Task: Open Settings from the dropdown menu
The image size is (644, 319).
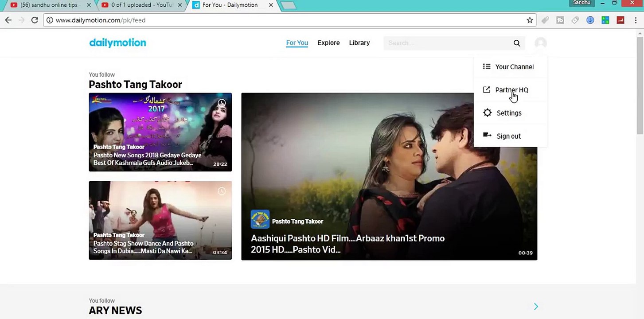Action: pos(510,113)
